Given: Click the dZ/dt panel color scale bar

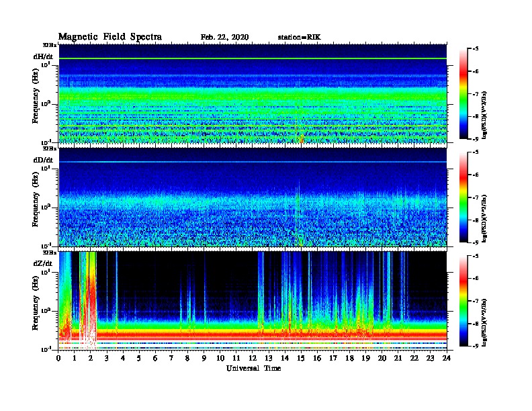Looking at the screenshot, I should (463, 301).
